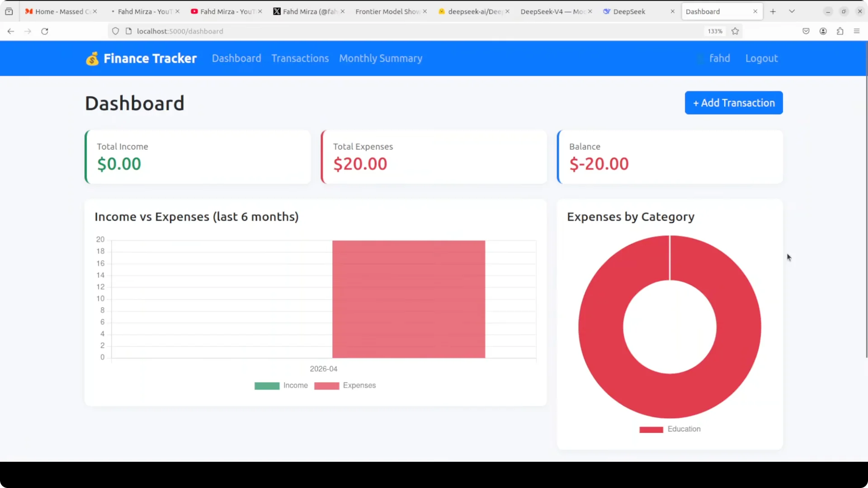868x488 pixels.
Task: Click the 2026-04 axis label
Action: pos(324,369)
